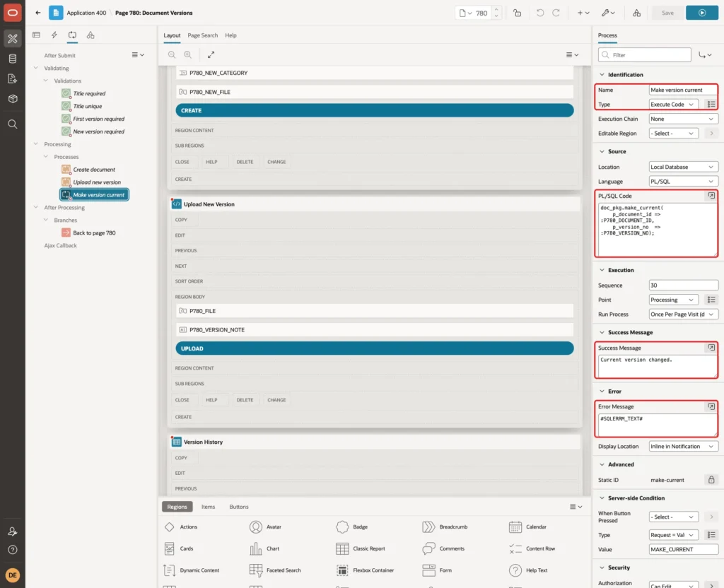Open the help question mark icon

13,550
